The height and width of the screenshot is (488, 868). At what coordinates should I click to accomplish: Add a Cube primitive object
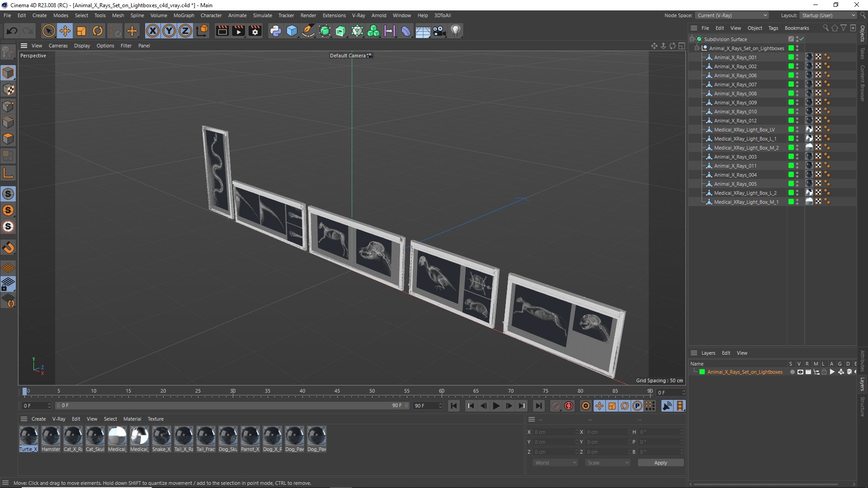[x=292, y=31]
